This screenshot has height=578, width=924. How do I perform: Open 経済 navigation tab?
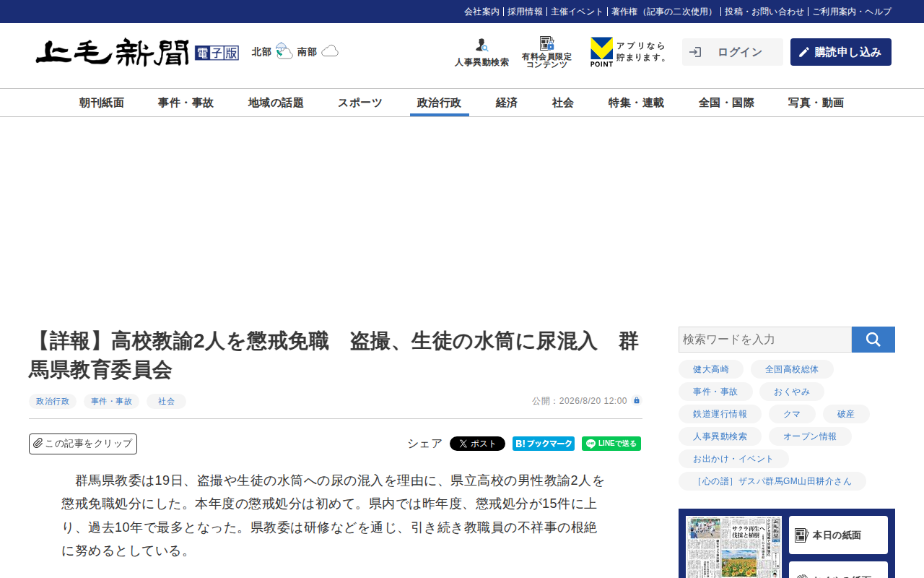507,103
